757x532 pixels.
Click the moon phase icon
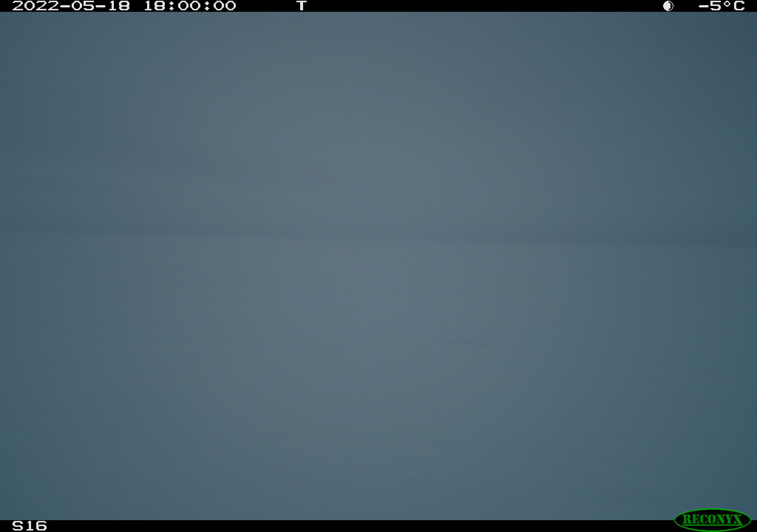pyautogui.click(x=668, y=6)
